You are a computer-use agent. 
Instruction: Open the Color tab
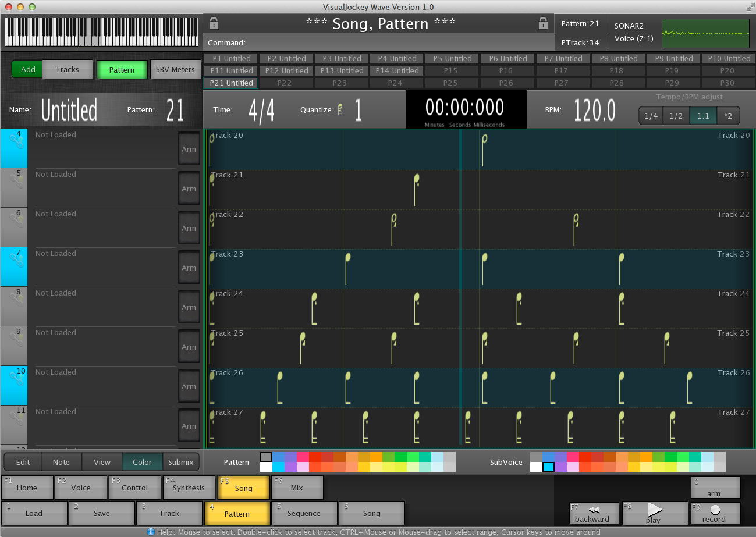point(142,462)
